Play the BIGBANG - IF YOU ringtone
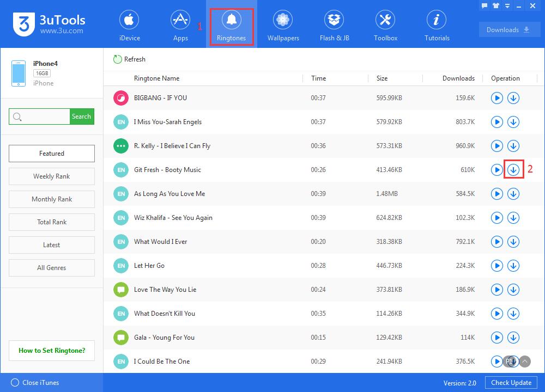This screenshot has width=545, height=392. 497,98
